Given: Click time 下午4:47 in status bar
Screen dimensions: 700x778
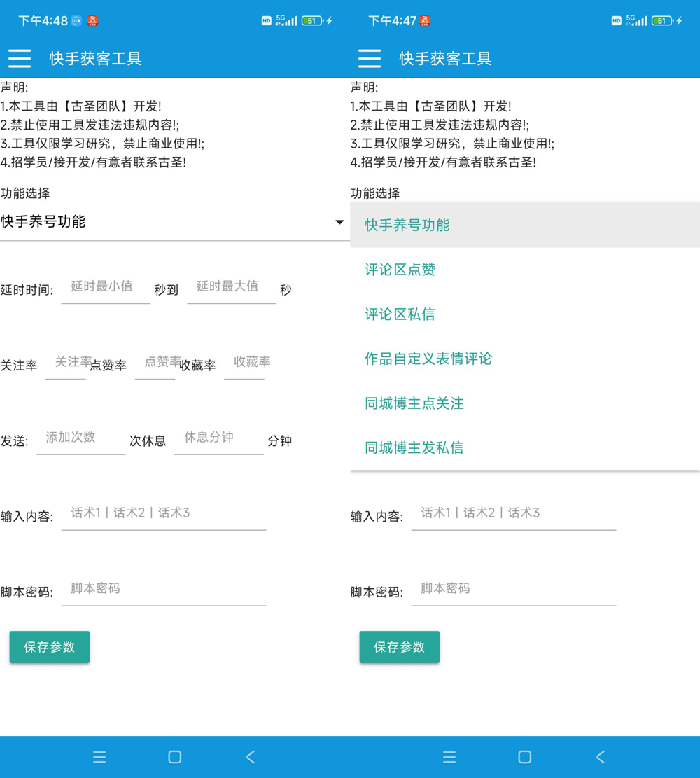Looking at the screenshot, I should [x=393, y=21].
